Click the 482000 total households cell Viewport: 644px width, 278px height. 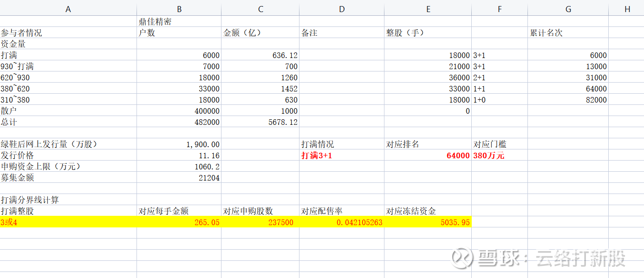[179, 122]
